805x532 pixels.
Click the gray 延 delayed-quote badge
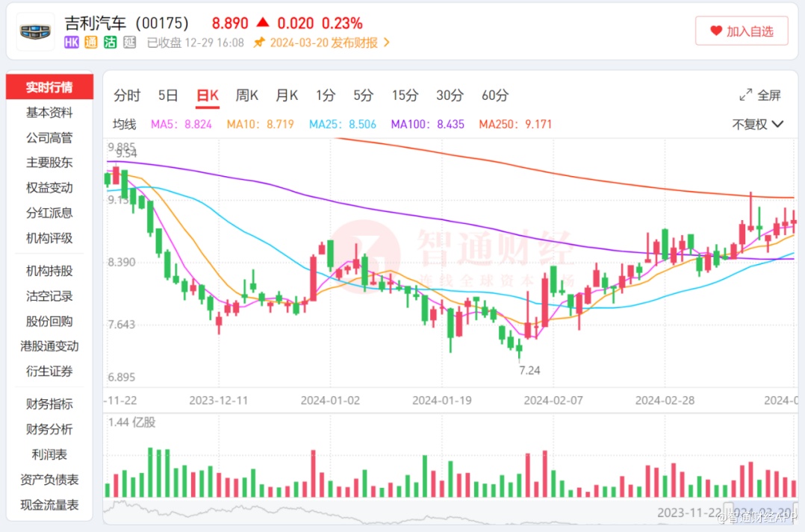129,43
